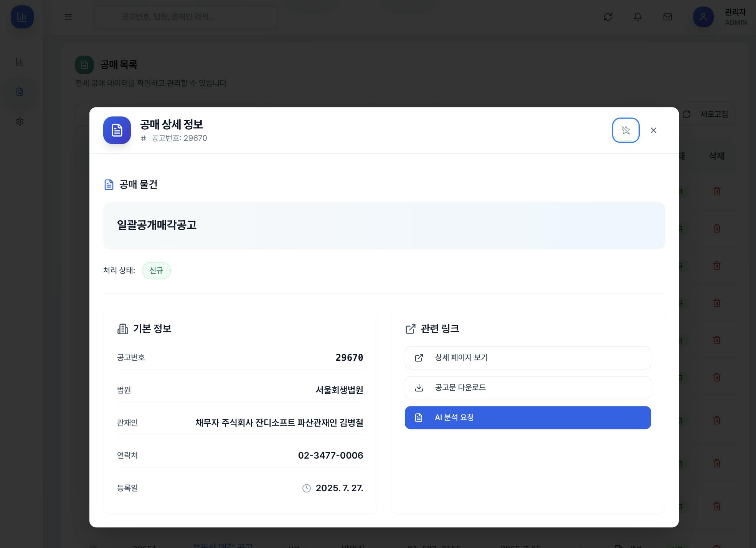Viewport: 756px width, 548px height.
Task: Click the admin user avatar
Action: (x=703, y=17)
